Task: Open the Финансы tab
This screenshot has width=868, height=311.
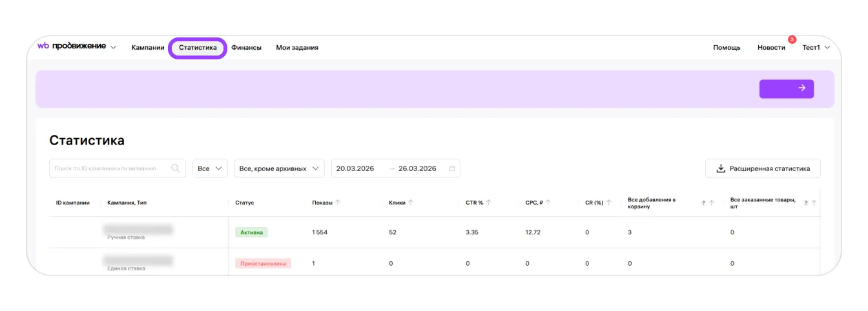Action: tap(246, 48)
